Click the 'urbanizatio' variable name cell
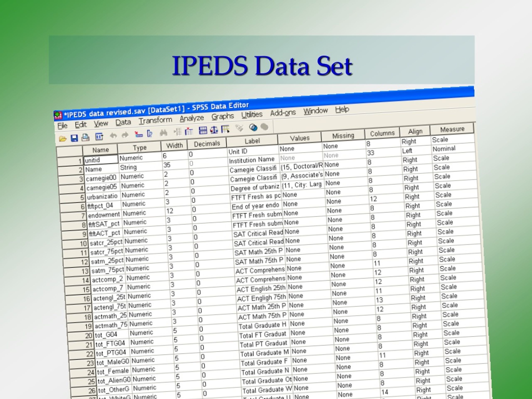The height and width of the screenshot is (399, 532). (x=103, y=197)
